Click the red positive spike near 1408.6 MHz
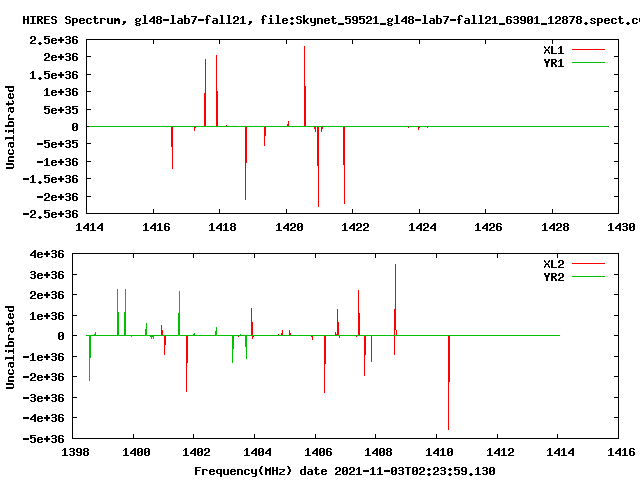640x480 pixels. click(395, 300)
